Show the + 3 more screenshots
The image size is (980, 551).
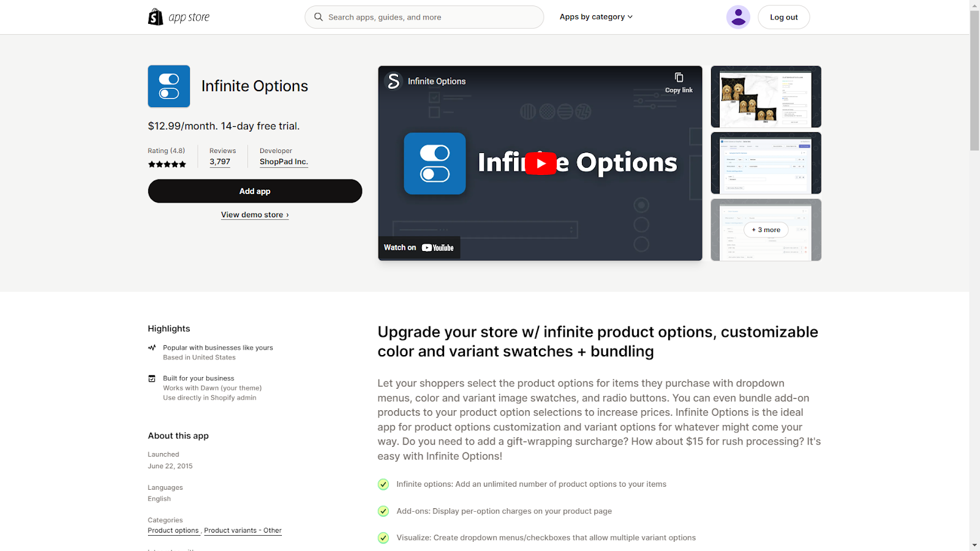click(766, 230)
